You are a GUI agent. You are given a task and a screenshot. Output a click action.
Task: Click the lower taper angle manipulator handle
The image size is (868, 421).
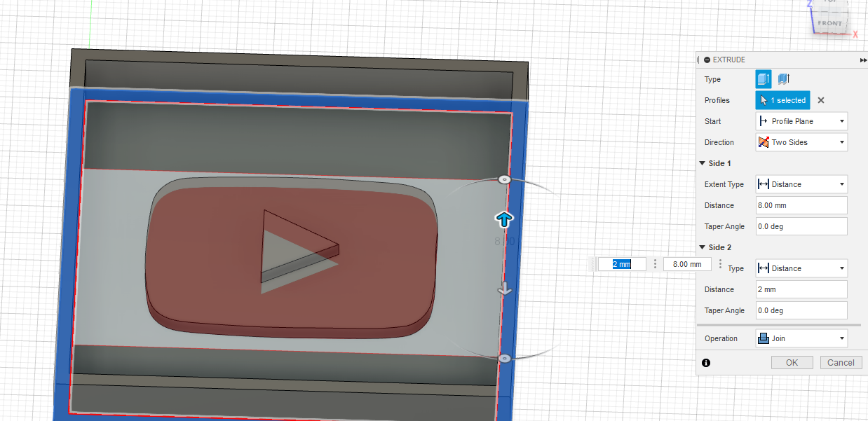coord(504,358)
